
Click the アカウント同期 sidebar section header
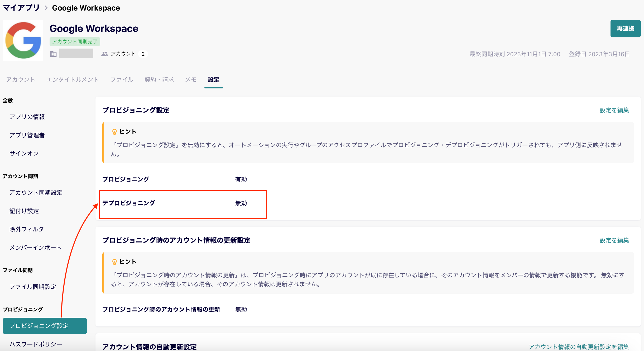[20, 176]
